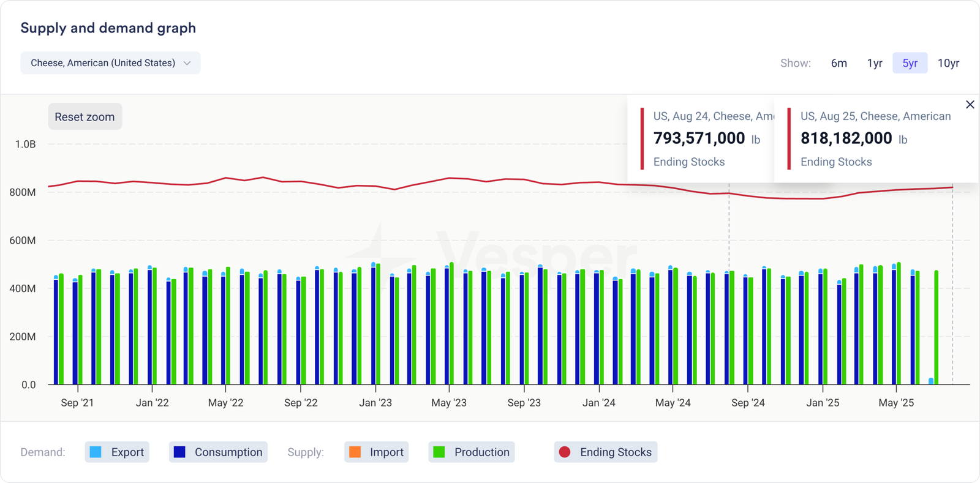Image resolution: width=980 pixels, height=483 pixels.
Task: Click the Aug 25 ending stocks value card
Action: click(x=875, y=139)
